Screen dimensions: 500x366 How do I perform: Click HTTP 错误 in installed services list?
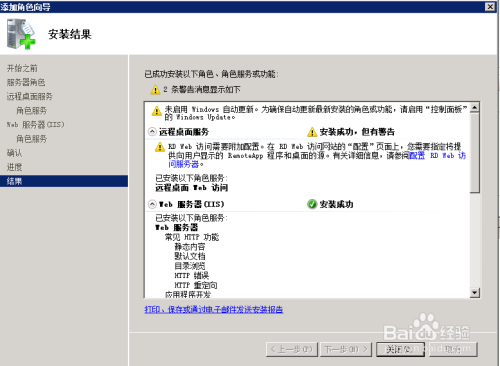pos(192,275)
